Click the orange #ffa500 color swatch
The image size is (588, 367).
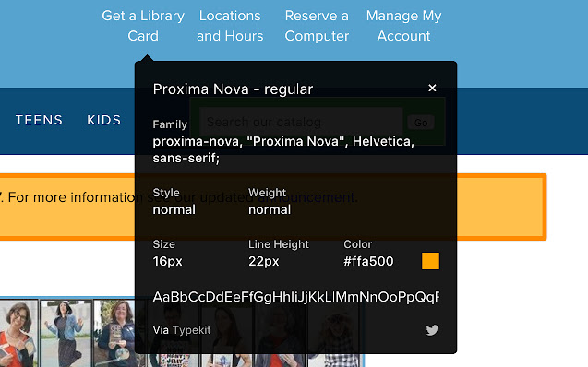click(430, 261)
